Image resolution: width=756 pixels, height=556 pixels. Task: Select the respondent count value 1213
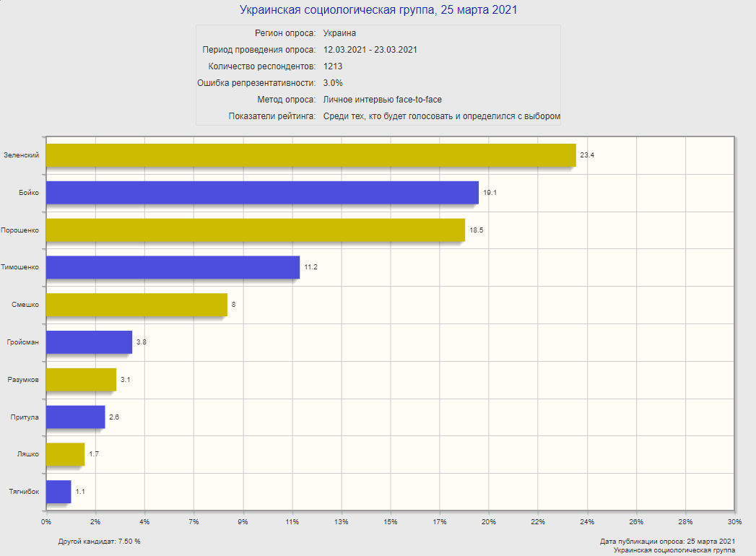(x=333, y=66)
